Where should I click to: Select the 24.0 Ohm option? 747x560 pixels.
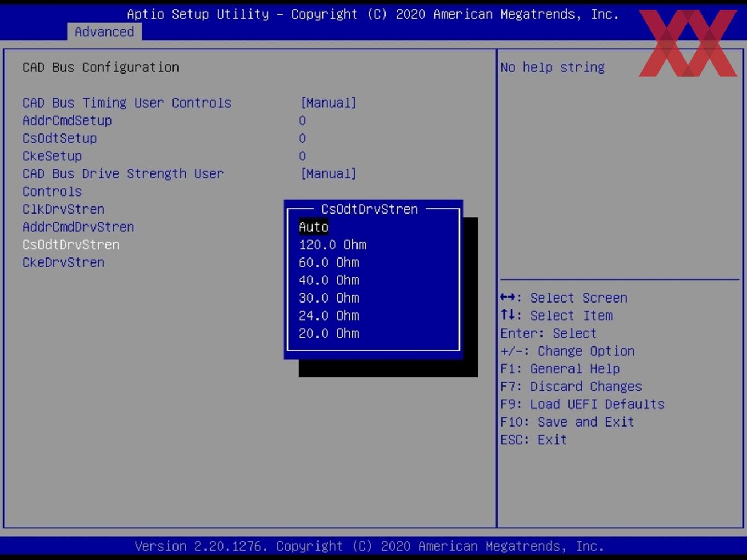point(329,316)
